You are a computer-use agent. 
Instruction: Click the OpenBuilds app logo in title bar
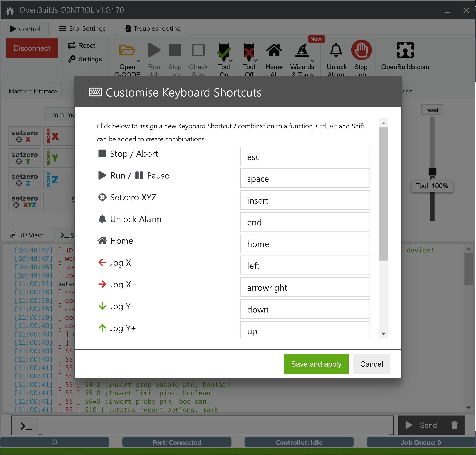click(10, 11)
